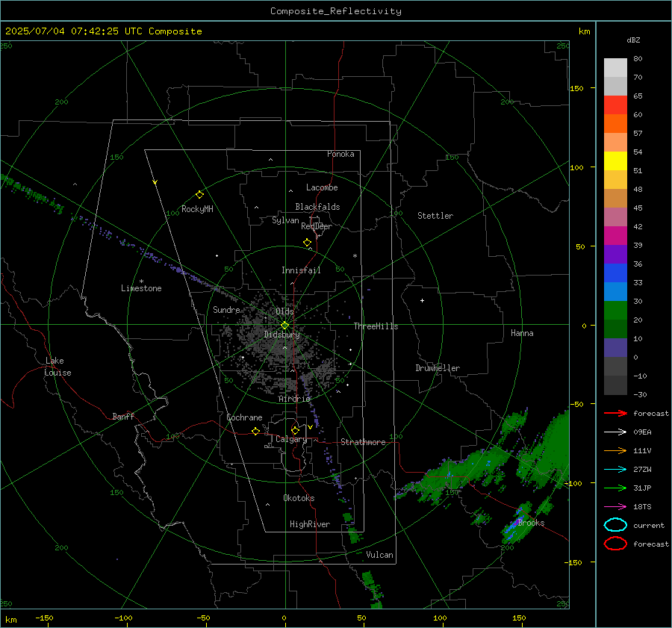Click the dBZ scale heading

[x=633, y=40]
